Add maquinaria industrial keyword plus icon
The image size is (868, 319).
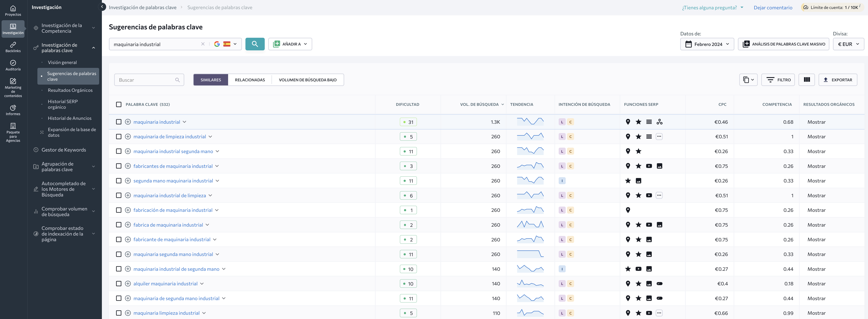128,122
